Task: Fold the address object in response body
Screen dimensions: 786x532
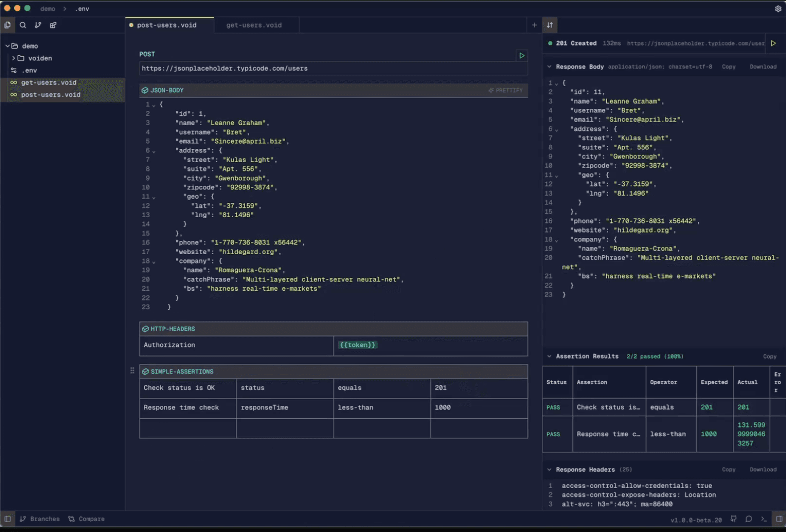Action: pos(557,130)
